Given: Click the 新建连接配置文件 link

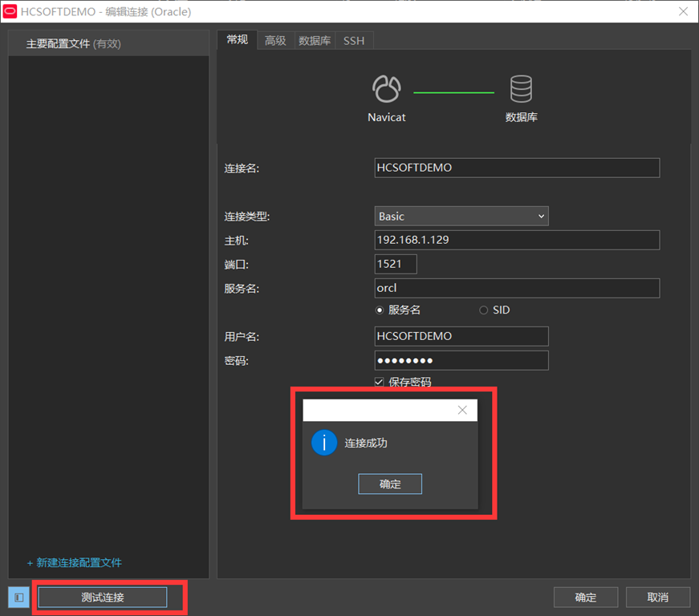Looking at the screenshot, I should point(75,562).
